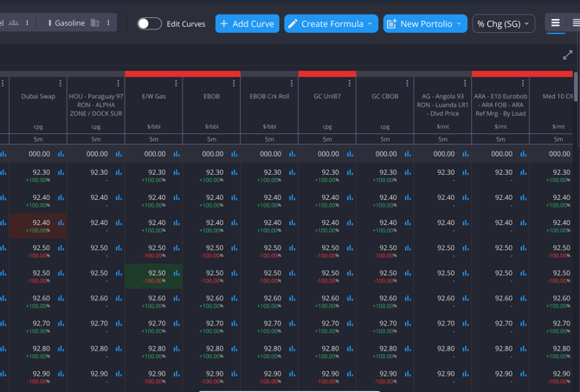Screen dimensions: 580x392
Task: Toggle the Edit Curves switch
Action: 149,23
